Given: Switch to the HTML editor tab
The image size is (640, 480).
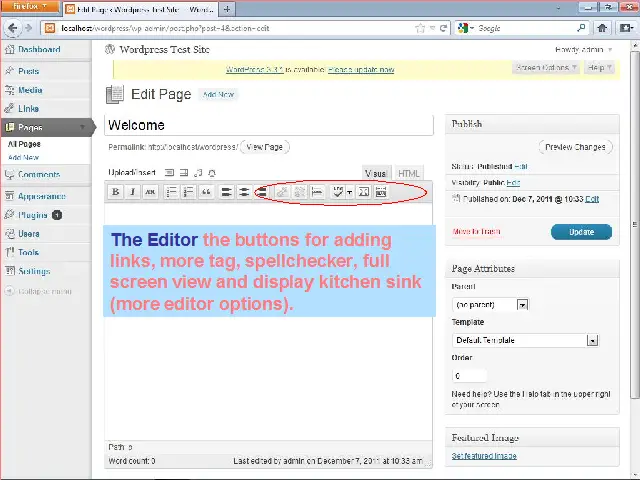Looking at the screenshot, I should click(409, 173).
